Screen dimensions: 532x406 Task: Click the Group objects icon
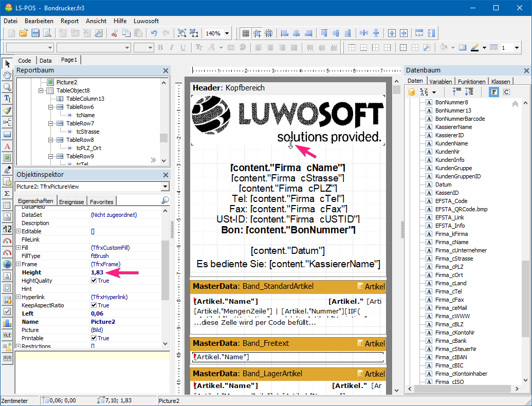(x=182, y=33)
